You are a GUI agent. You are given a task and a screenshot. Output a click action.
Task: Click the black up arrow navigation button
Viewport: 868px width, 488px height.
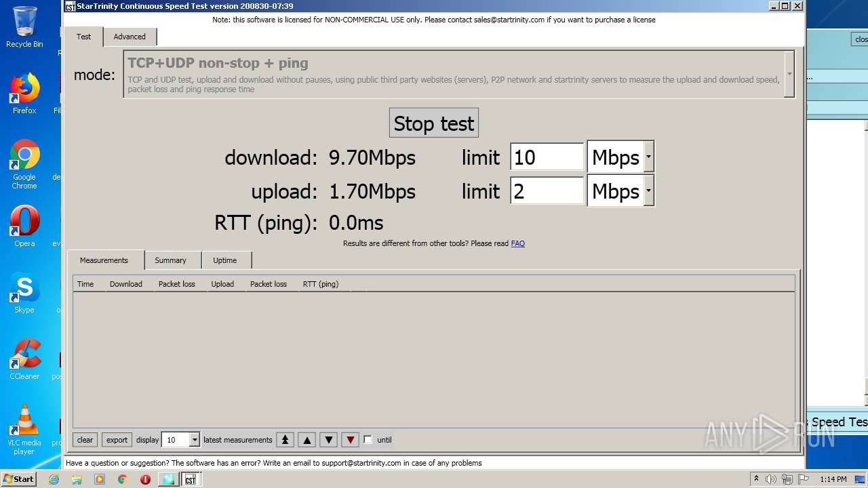(307, 440)
